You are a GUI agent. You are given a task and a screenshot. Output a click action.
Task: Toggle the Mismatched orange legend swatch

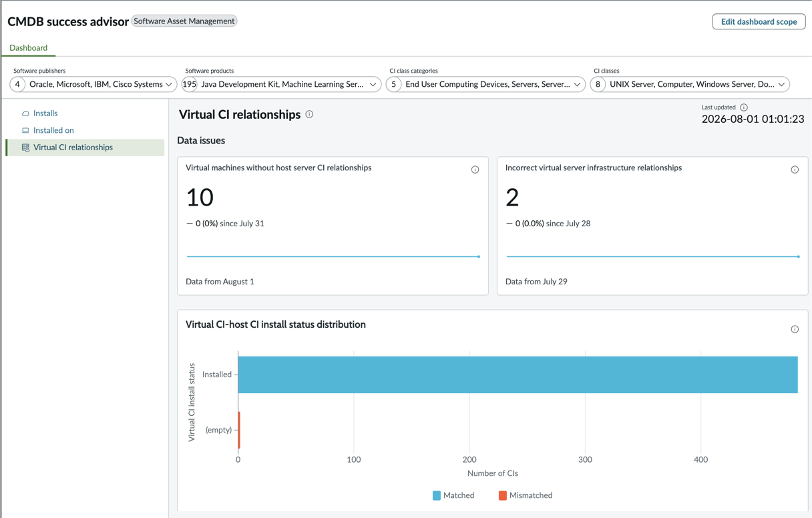tap(503, 495)
